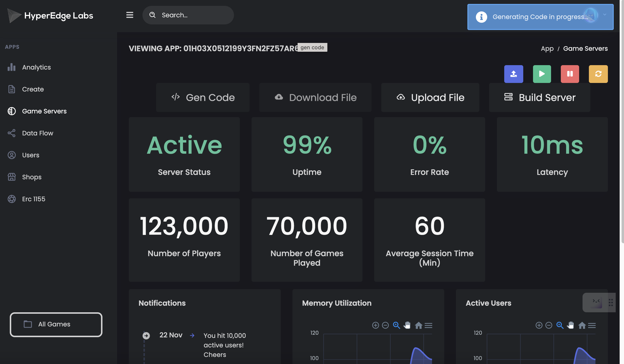Click the 60 Average Session Time card
624x364 pixels.
coord(429,240)
